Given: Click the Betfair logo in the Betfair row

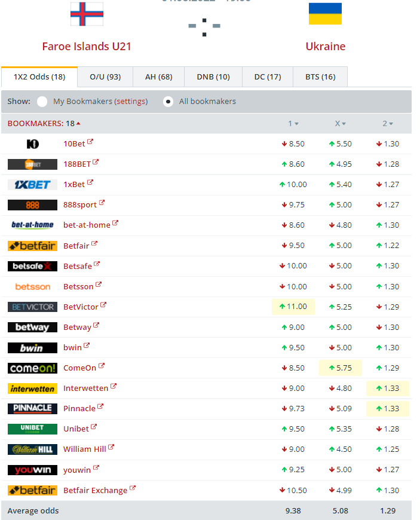Looking at the screenshot, I should tap(32, 246).
